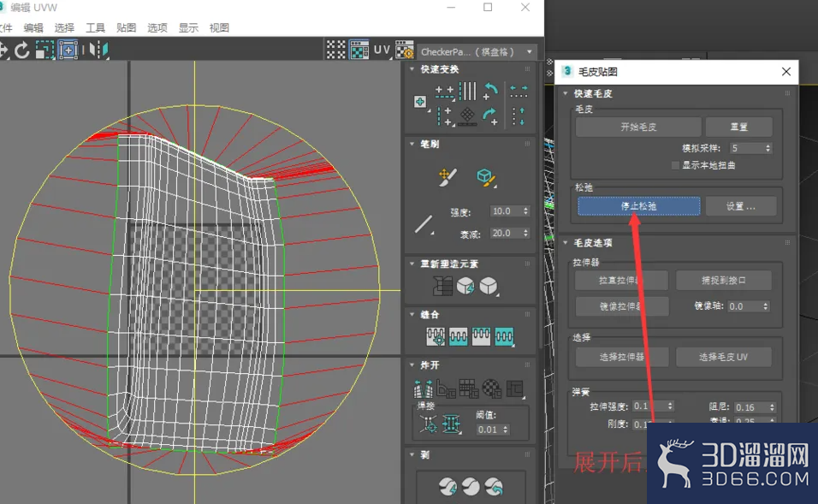Collapse the 毛皮选项 rollout
818x504 pixels.
click(x=566, y=243)
